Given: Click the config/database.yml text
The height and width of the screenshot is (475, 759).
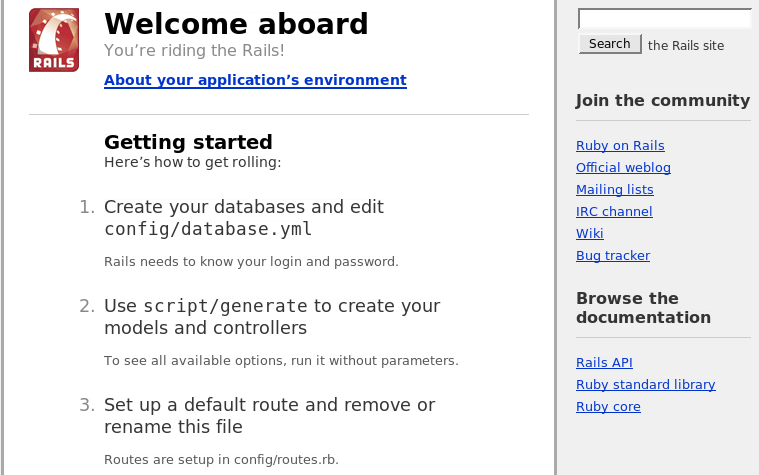Looking at the screenshot, I should 208,229.
